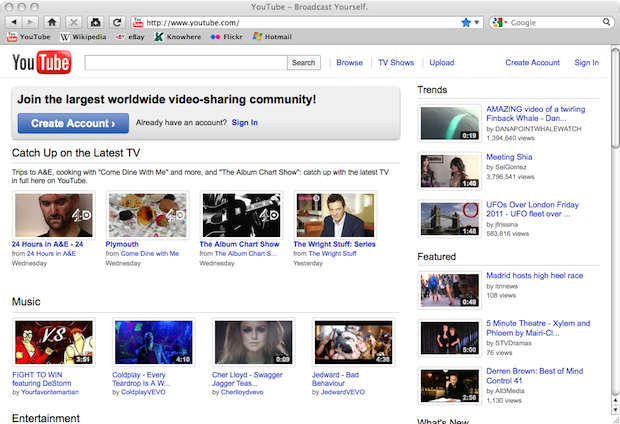Image resolution: width=620 pixels, height=424 pixels.
Task: Click Create Account link in header
Action: click(532, 62)
